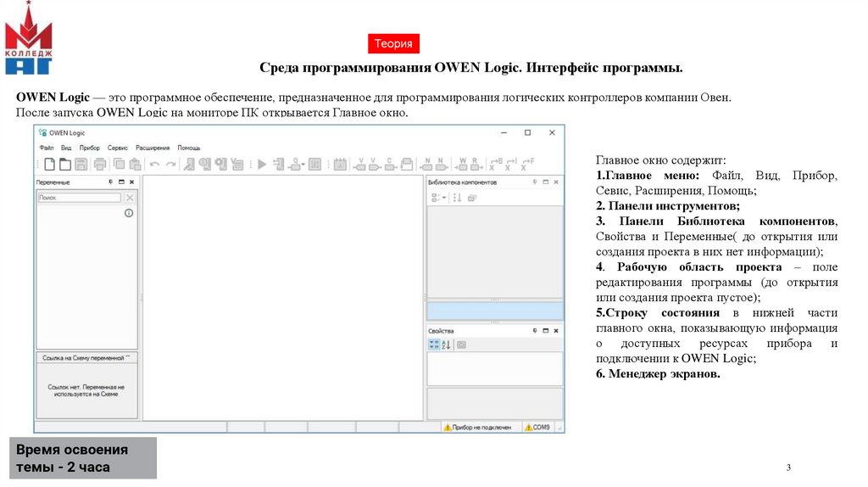Screen dimensions: 868x487
Task: Open the Сервис menu
Action: pyautogui.click(x=117, y=148)
